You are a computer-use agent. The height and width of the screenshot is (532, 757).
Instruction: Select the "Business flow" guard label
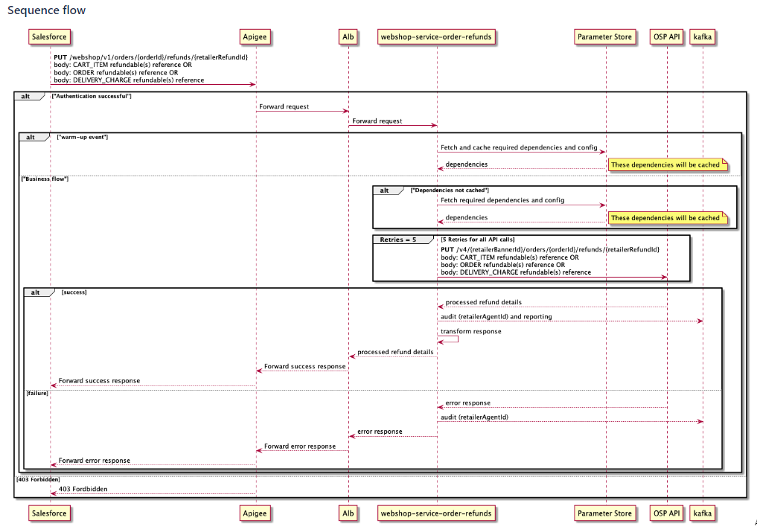45,179
